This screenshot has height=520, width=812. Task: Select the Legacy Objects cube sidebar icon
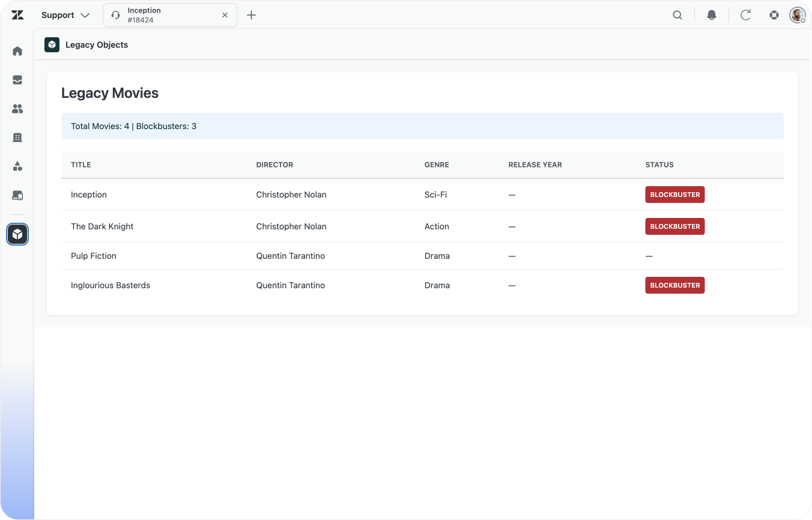17,234
